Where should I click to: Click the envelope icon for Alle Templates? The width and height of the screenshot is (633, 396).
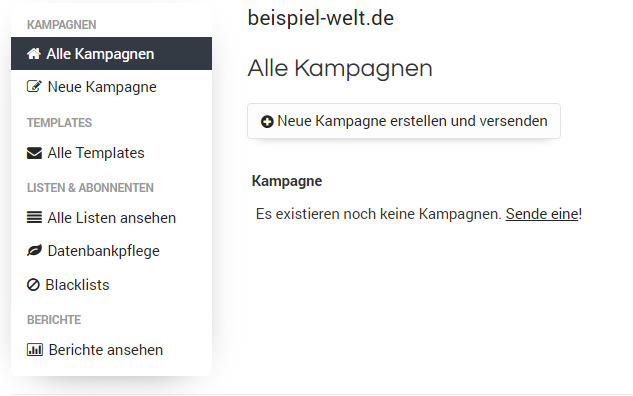[x=34, y=153]
